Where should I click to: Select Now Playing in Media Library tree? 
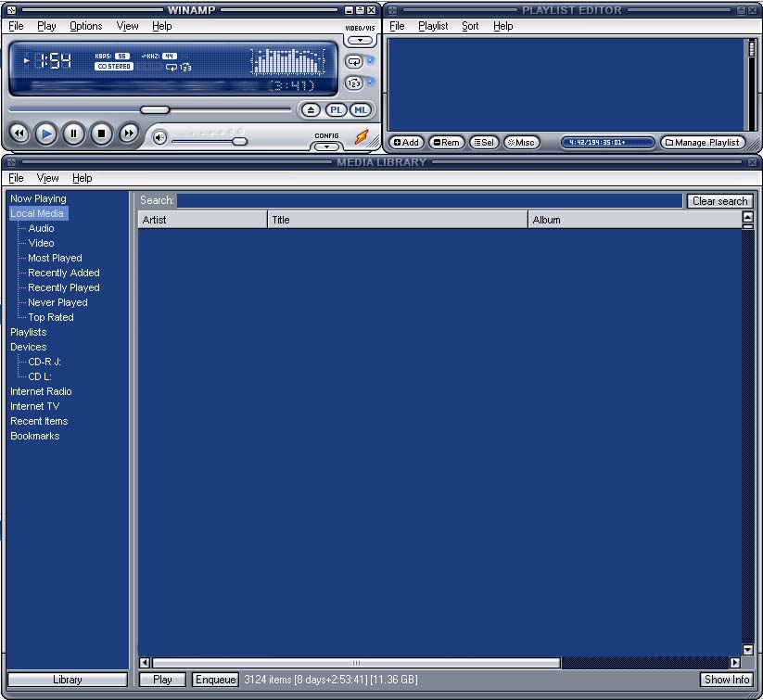pyautogui.click(x=38, y=198)
